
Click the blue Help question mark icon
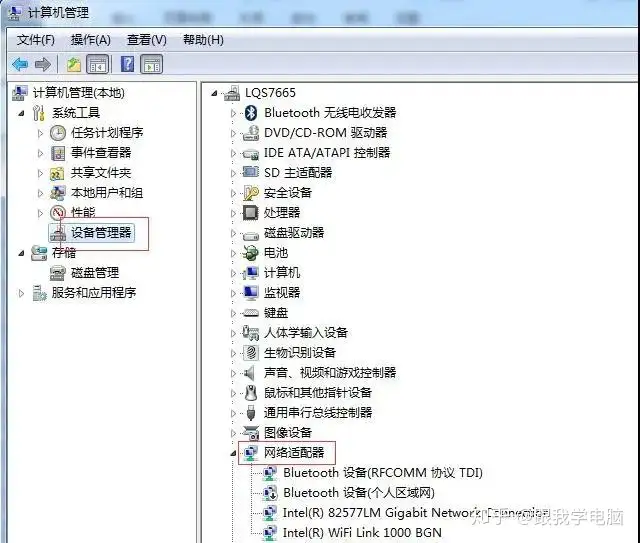pyautogui.click(x=127, y=64)
